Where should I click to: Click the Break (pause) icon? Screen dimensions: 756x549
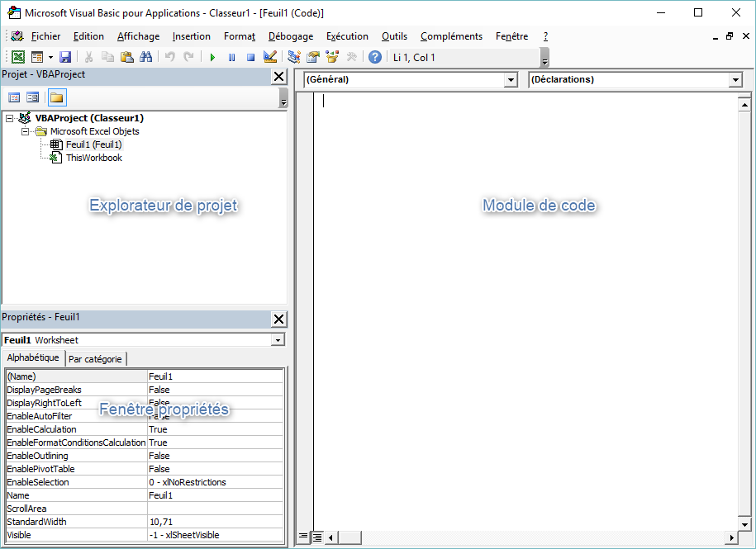coord(231,56)
